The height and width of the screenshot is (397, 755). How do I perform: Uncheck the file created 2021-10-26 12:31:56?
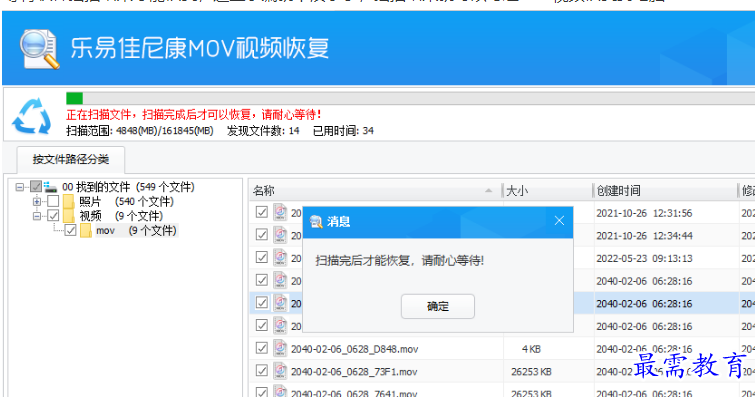pyautogui.click(x=261, y=212)
